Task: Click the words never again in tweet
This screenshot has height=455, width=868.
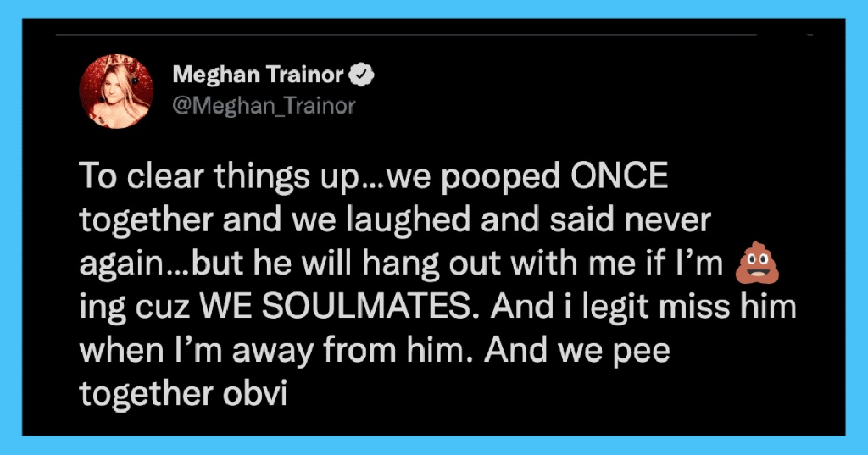Action: [x=668, y=220]
